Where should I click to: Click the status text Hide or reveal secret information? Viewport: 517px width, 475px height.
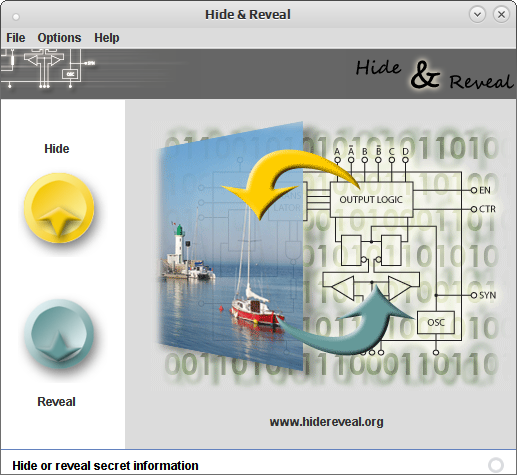105,466
